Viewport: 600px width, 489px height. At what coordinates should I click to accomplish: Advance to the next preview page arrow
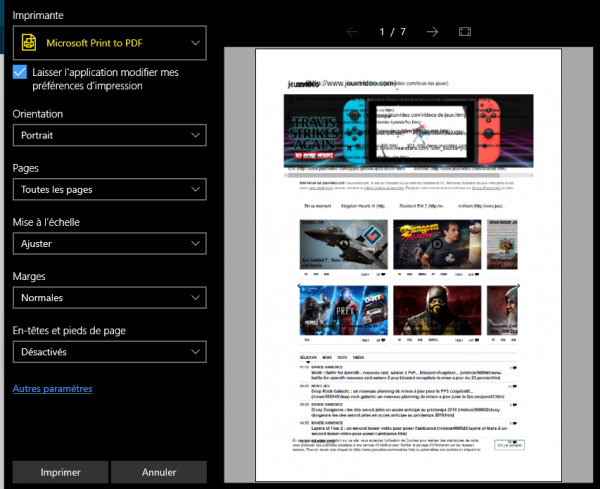point(432,32)
